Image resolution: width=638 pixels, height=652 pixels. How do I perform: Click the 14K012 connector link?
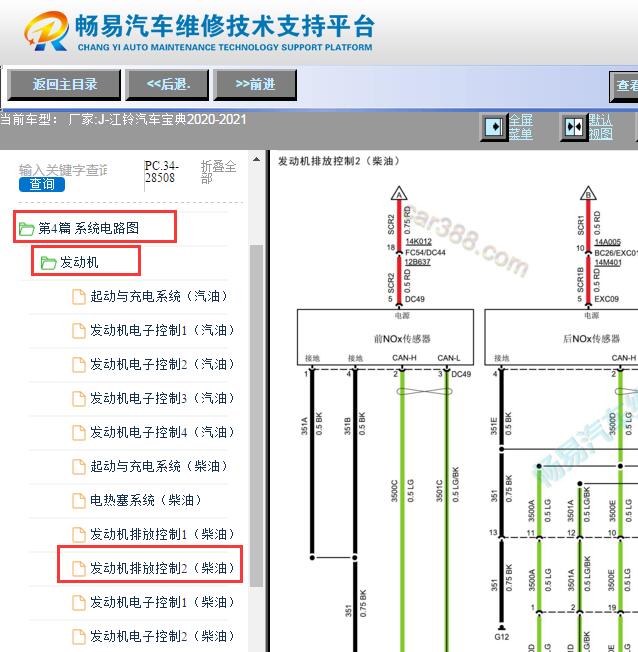click(x=418, y=242)
